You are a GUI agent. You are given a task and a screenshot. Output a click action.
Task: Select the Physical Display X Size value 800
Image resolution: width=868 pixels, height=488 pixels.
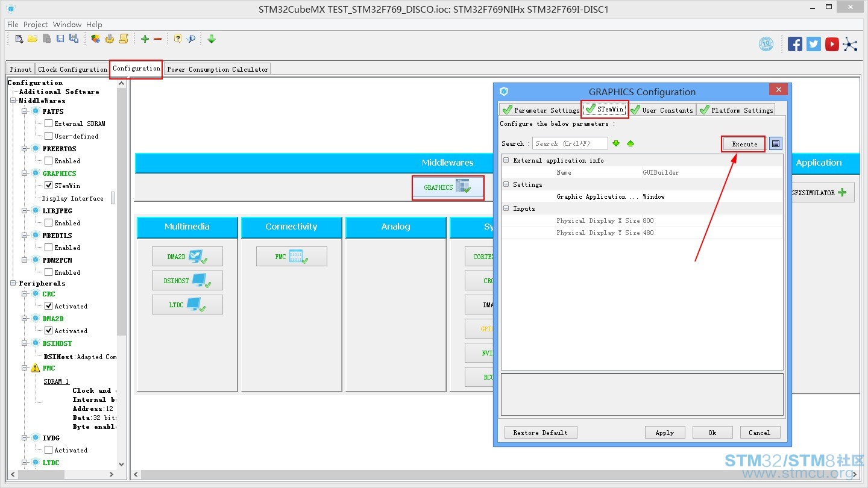(x=648, y=221)
